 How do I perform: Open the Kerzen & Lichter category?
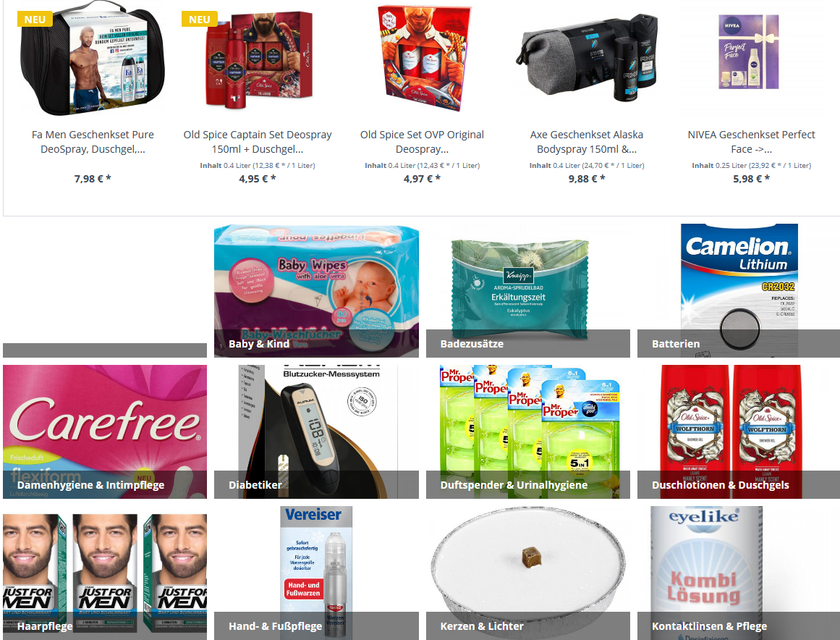(x=527, y=573)
